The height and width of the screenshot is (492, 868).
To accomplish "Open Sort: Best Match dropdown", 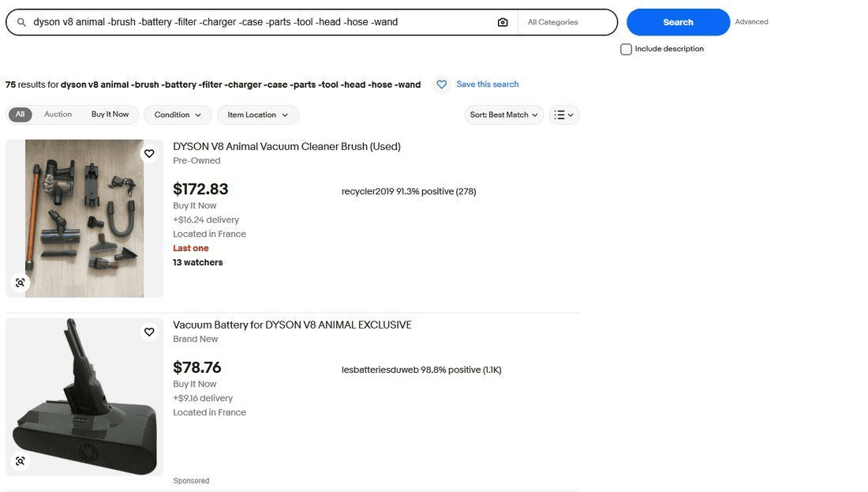I will coord(503,115).
